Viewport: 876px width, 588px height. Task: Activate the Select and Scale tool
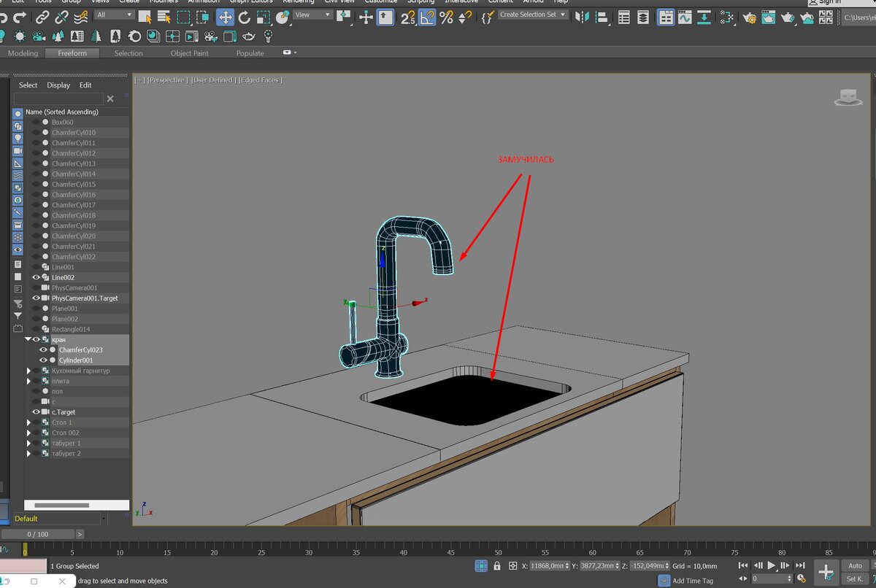(x=264, y=17)
